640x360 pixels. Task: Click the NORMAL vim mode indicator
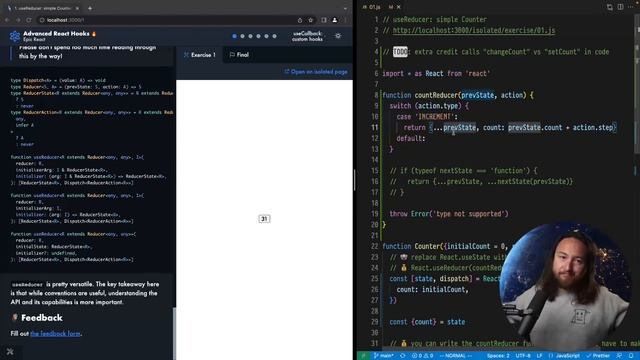[455, 356]
